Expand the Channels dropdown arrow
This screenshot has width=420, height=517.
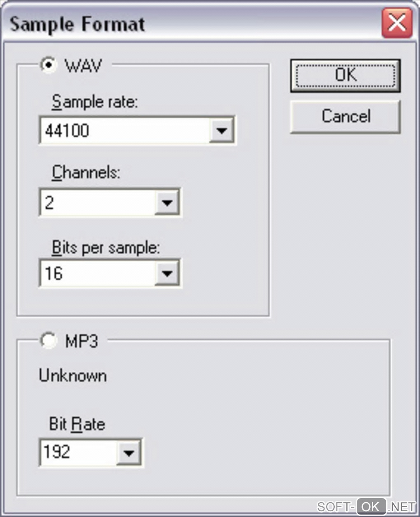point(167,202)
